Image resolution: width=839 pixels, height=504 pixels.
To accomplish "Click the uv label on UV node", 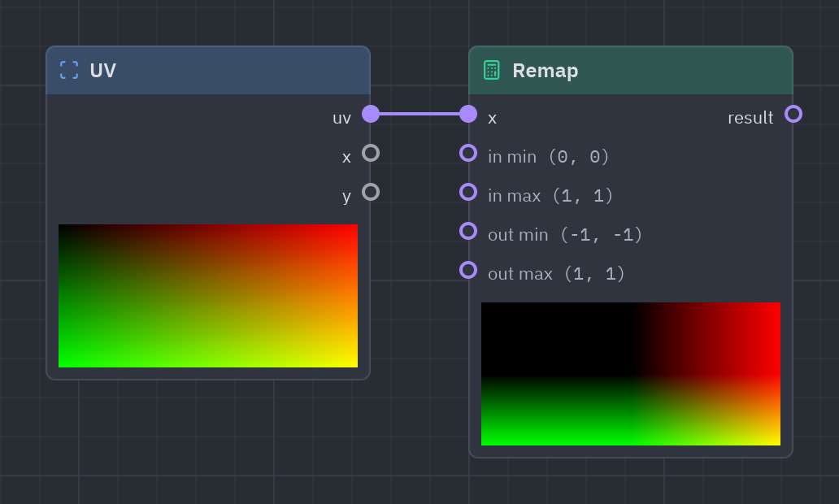I will [342, 118].
